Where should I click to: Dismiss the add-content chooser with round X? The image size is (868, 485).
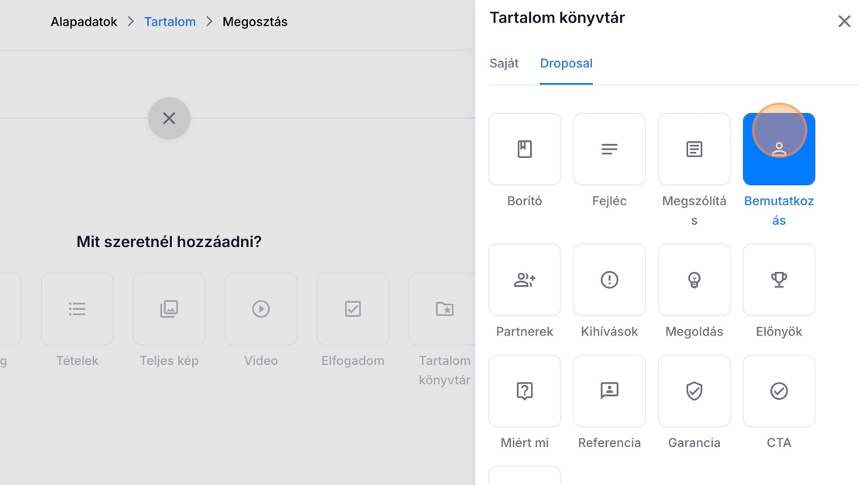(x=169, y=119)
